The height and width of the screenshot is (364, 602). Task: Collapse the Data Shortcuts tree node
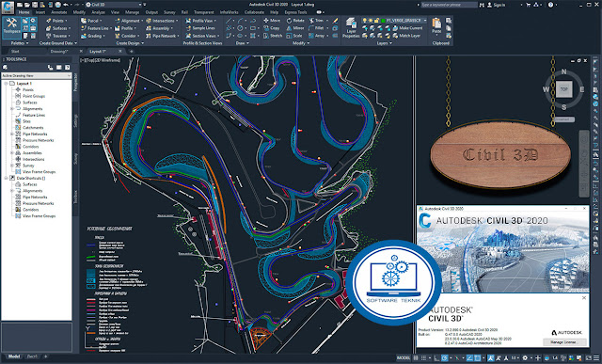[x=7, y=178]
